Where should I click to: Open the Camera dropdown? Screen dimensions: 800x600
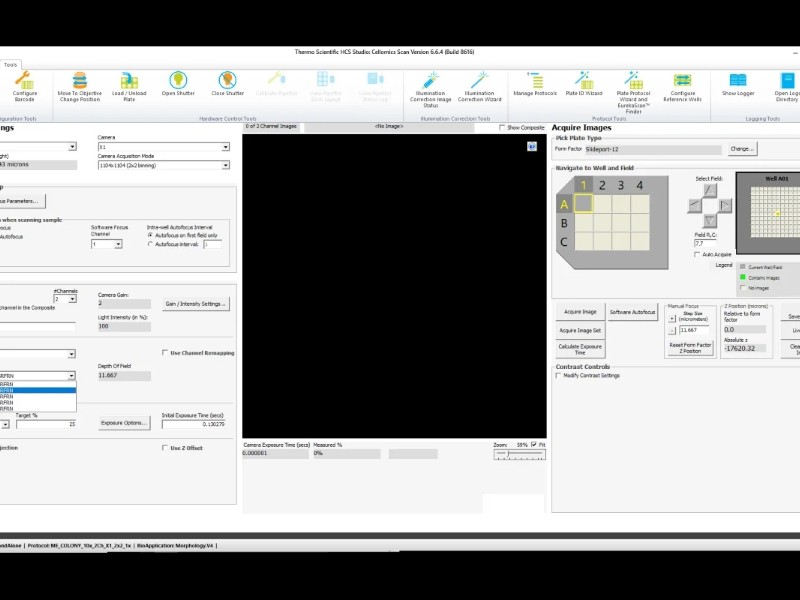pos(226,147)
